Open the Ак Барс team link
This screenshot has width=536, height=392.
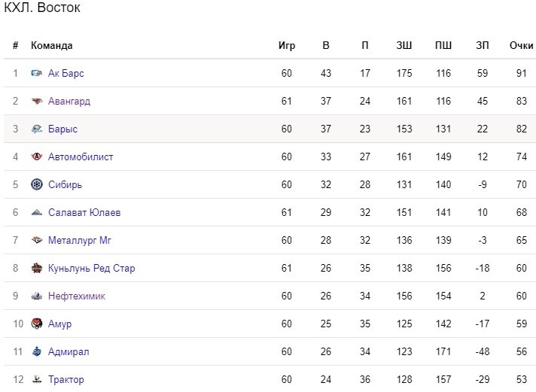tap(66, 73)
